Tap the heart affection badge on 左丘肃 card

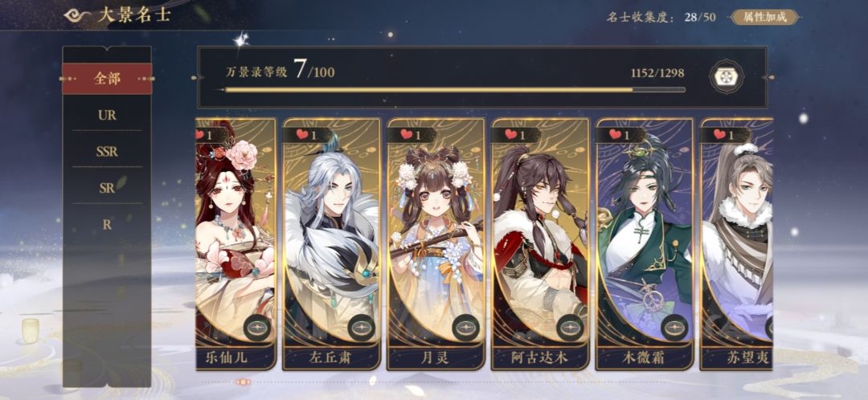pyautogui.click(x=307, y=134)
